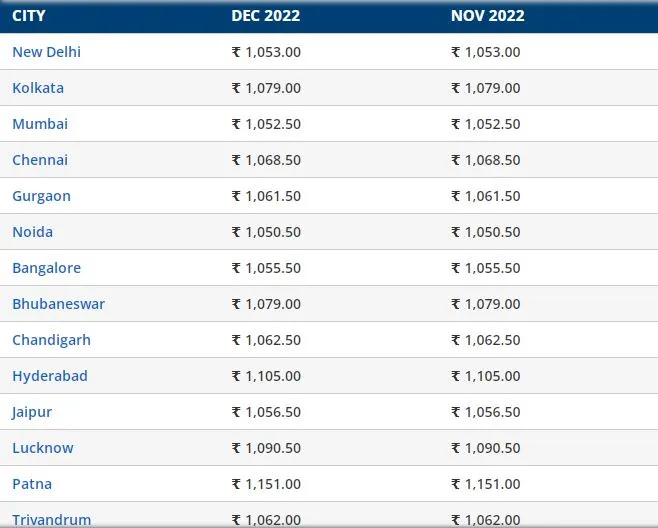This screenshot has height=528, width=658.
Task: Select the Jaipur link
Action: (x=32, y=412)
